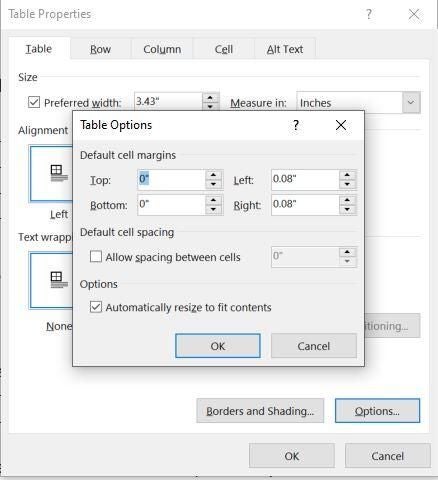Increase Preferred width using up arrow
This screenshot has height=480, width=438.
pos(210,97)
